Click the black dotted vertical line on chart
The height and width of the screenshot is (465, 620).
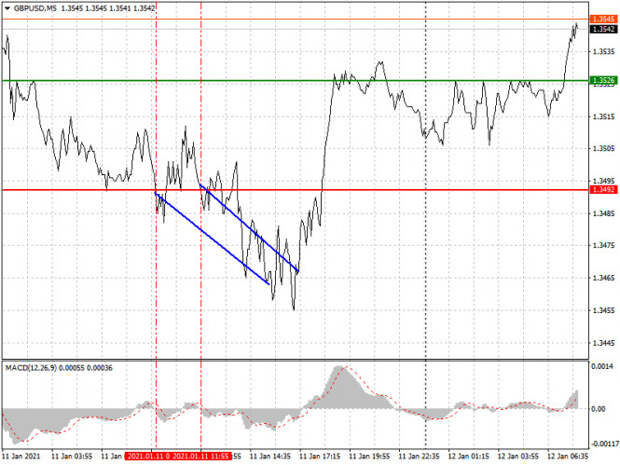[427, 250]
